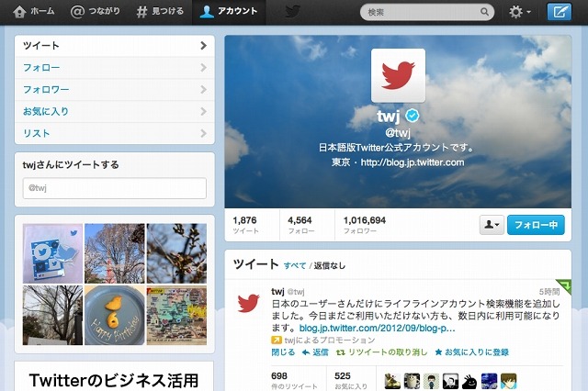View the 4,564 following count
Viewport: 588px width, 391px height.
(x=300, y=225)
